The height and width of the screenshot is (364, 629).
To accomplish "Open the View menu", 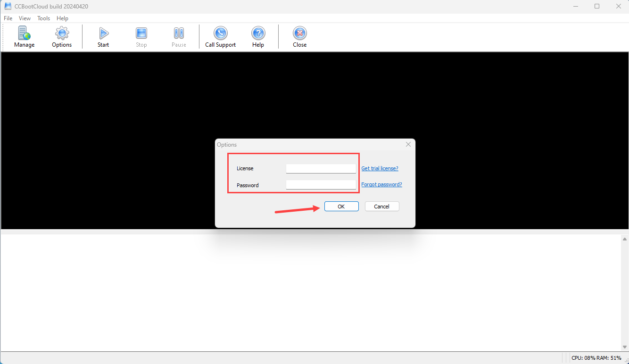I will [25, 18].
